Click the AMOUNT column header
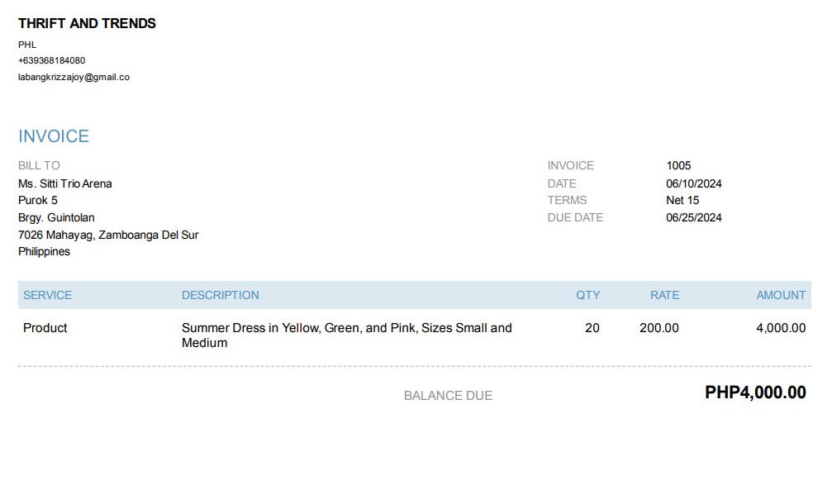 tap(781, 295)
